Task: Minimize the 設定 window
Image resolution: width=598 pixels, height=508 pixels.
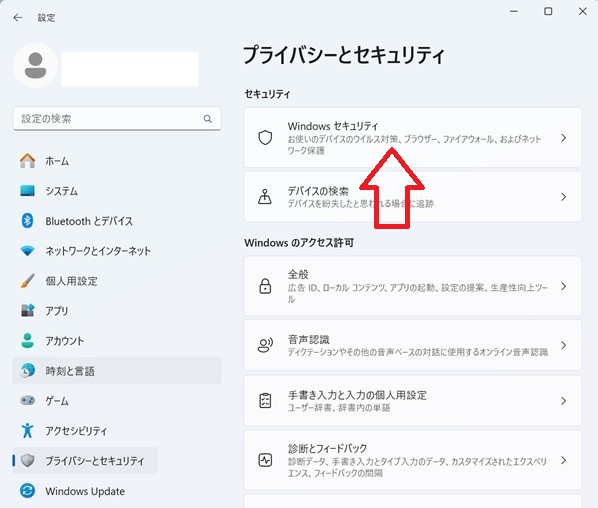Action: pyautogui.click(x=514, y=11)
